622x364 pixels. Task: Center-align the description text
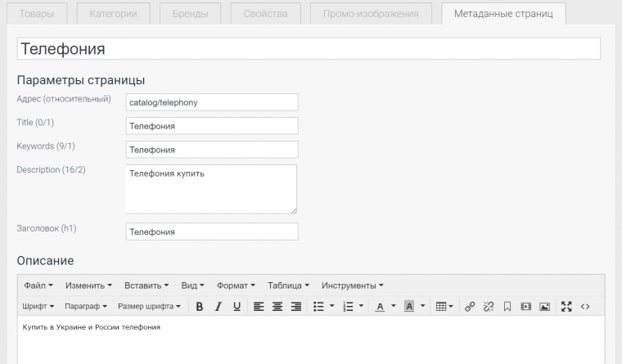tap(277, 307)
